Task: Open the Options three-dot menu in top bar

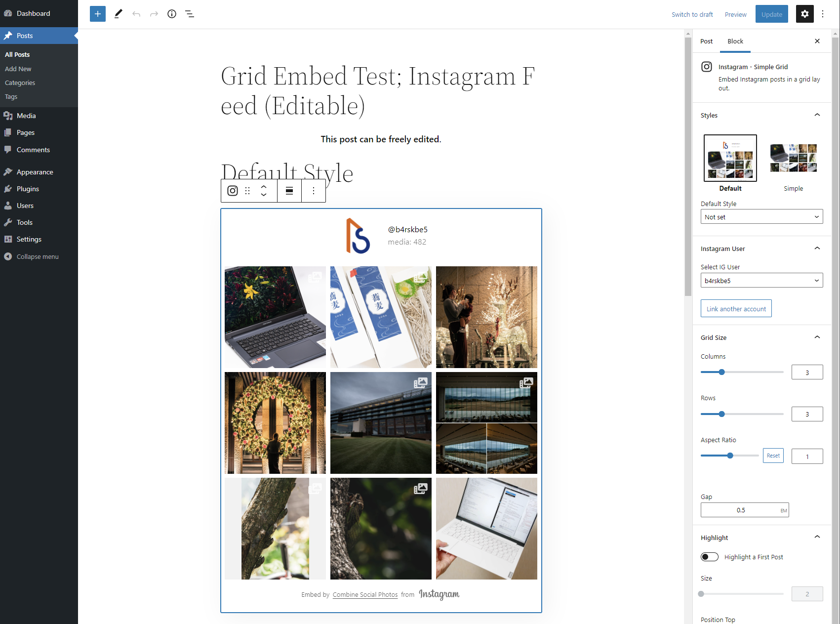Action: [x=823, y=14]
